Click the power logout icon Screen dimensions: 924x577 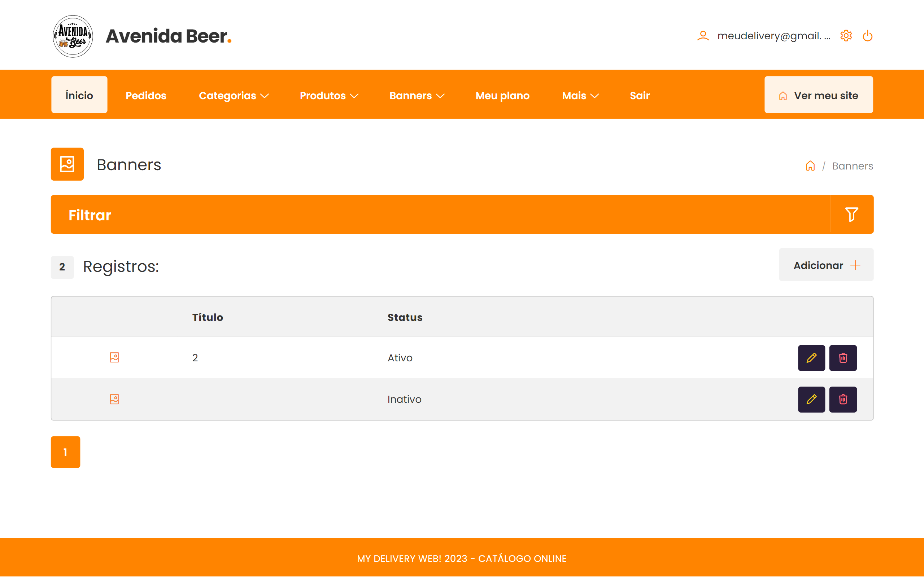867,36
